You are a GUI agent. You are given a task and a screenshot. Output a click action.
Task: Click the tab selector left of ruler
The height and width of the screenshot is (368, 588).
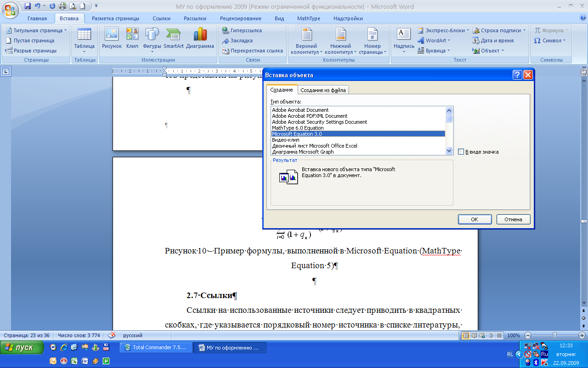(x=6, y=71)
